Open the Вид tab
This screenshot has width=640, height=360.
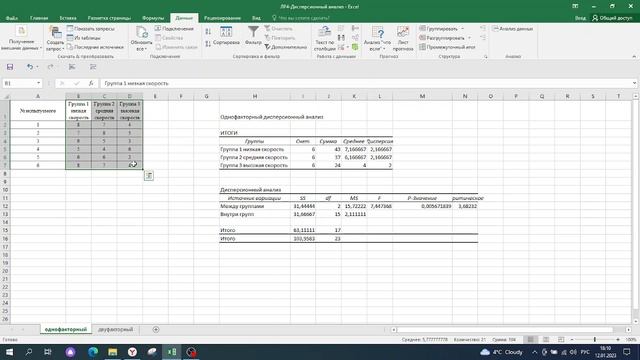click(x=256, y=18)
